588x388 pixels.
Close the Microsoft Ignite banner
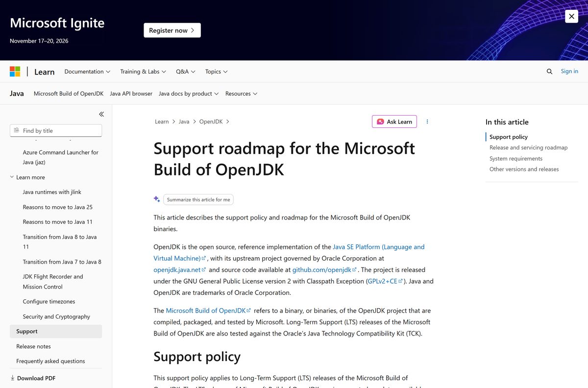point(571,16)
